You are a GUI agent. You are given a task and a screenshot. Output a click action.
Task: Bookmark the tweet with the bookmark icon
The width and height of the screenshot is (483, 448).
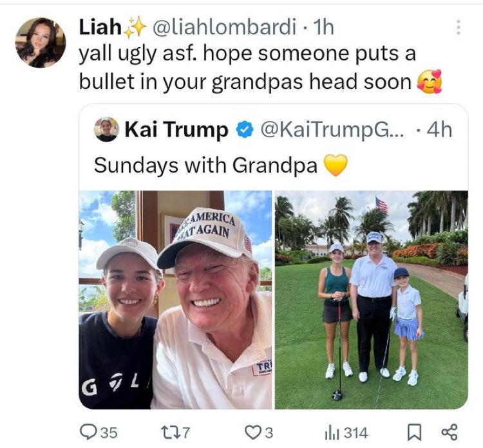tap(415, 431)
